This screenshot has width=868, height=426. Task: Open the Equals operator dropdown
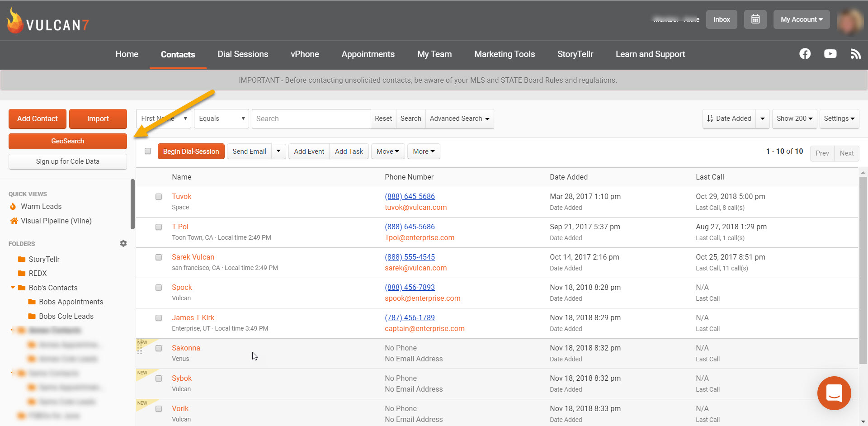[222, 118]
